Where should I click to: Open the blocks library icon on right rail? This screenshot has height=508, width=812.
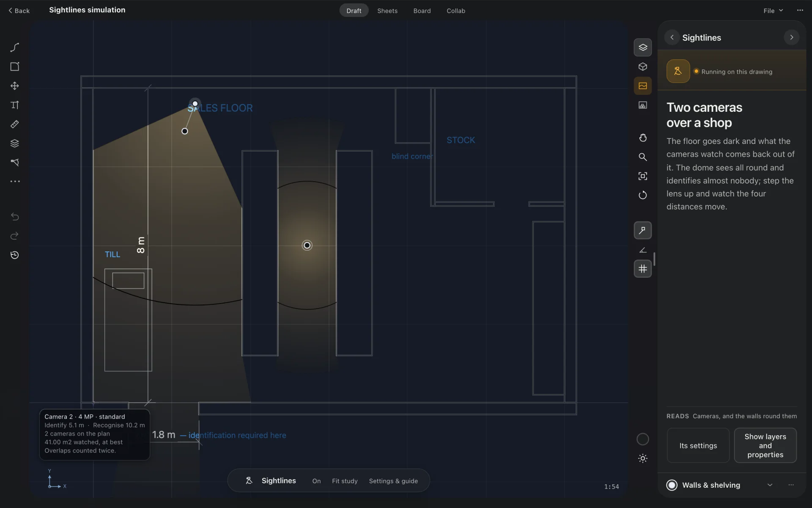643,105
